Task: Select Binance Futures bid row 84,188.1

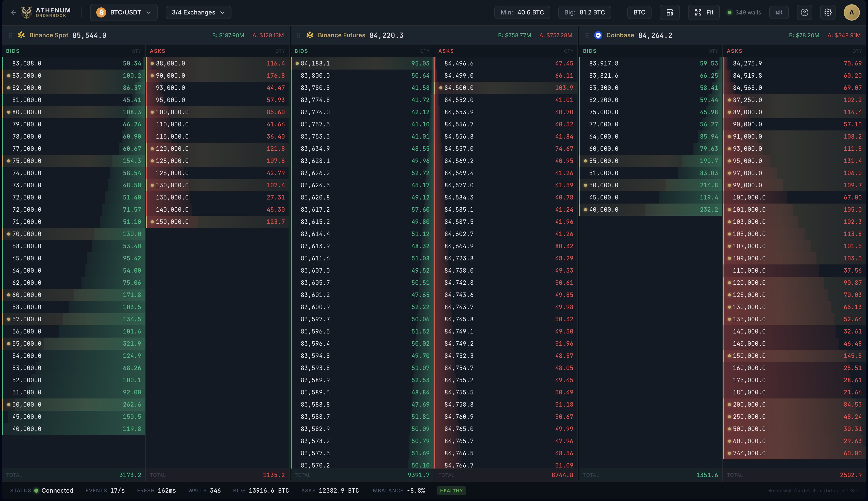Action: (x=362, y=63)
